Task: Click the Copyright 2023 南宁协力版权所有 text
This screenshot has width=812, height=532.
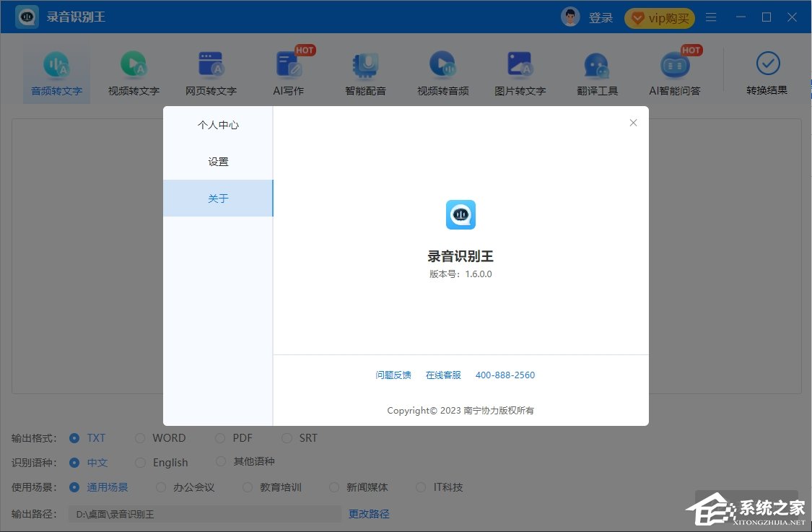Action: [x=460, y=411]
